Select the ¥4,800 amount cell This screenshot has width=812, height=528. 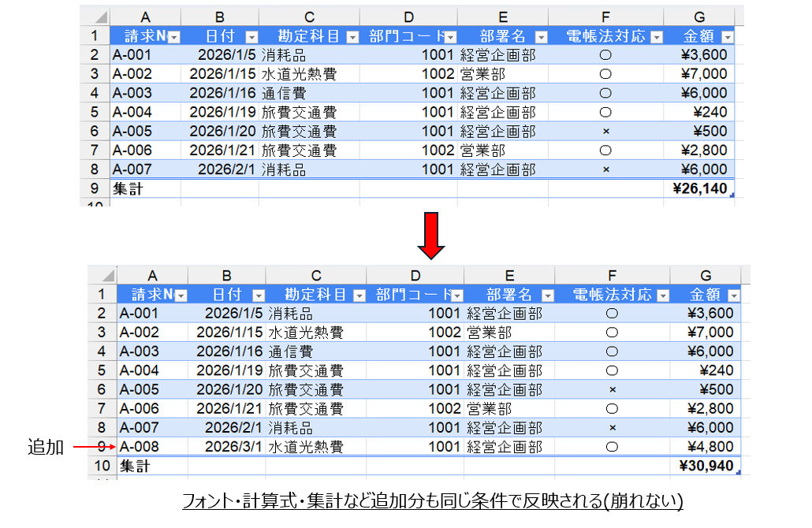[706, 447]
